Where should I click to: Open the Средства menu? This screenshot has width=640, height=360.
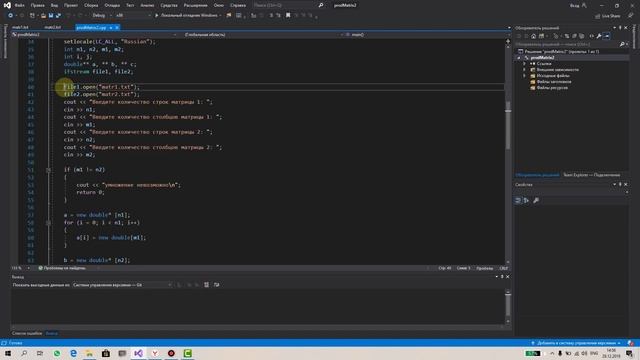click(x=169, y=5)
